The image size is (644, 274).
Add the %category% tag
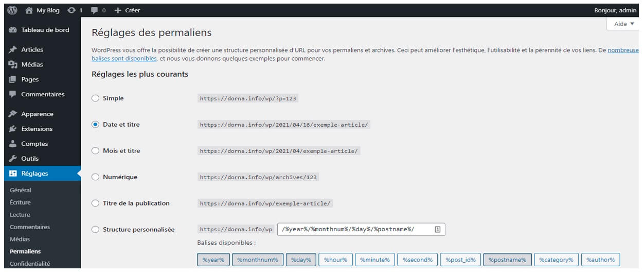coord(556,260)
